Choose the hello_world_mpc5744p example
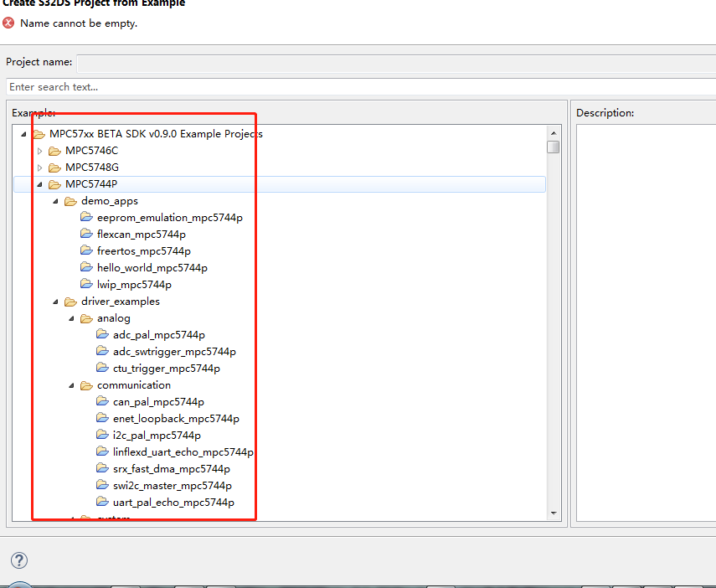Viewport: 716px width, 588px height. click(x=152, y=268)
